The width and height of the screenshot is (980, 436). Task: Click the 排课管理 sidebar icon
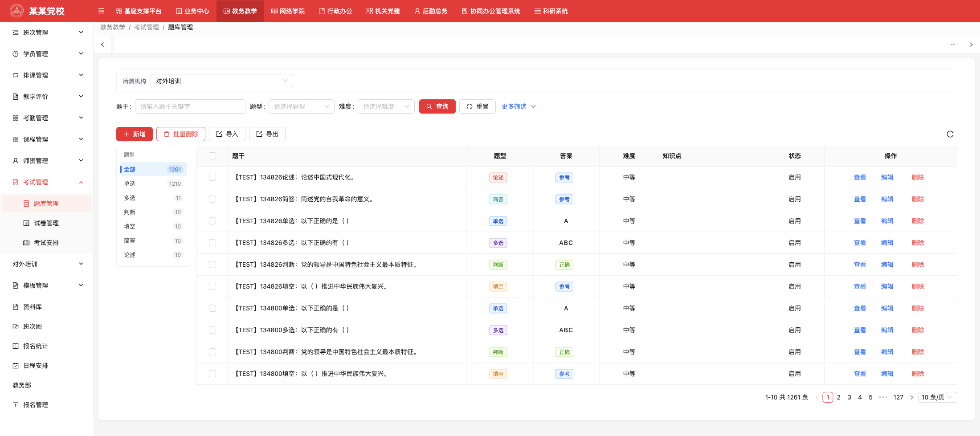coord(16,75)
